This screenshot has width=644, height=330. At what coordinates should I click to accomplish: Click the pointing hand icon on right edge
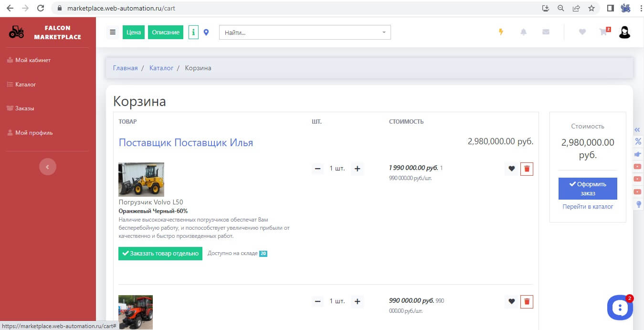[637, 154]
